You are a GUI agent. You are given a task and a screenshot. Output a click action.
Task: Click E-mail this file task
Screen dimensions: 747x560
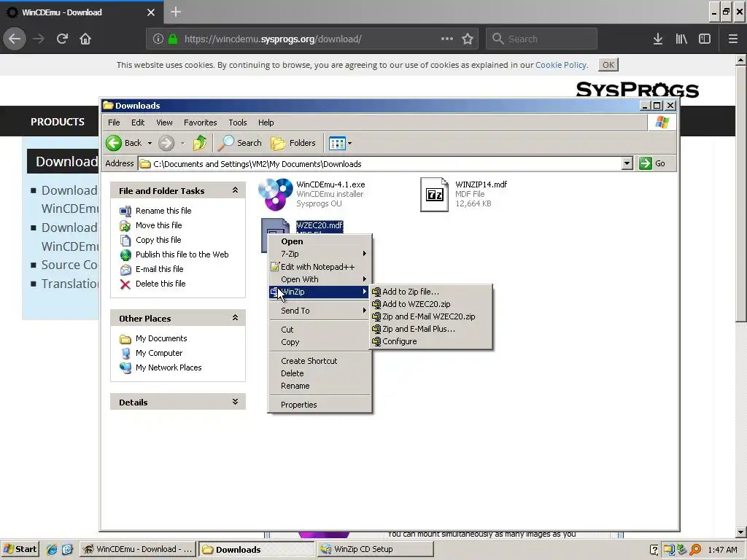[x=159, y=269]
